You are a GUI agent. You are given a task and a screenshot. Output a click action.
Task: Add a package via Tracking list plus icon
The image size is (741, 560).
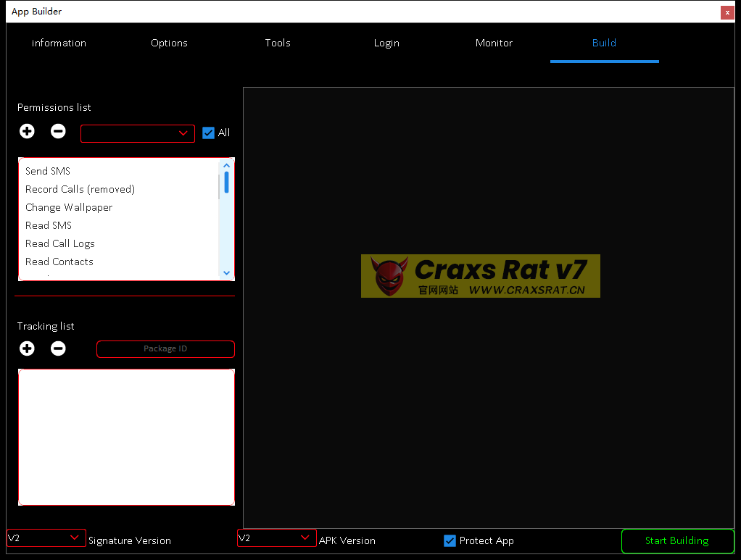[x=27, y=348]
